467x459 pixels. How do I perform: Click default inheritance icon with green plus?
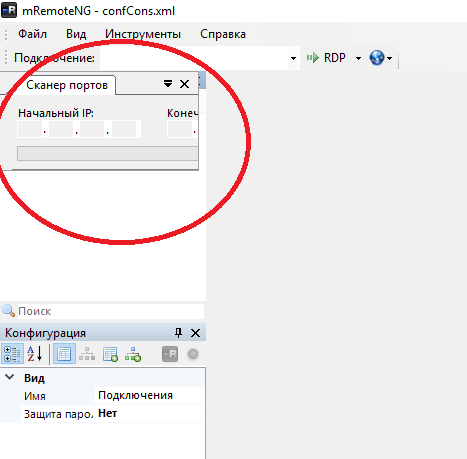point(133,354)
